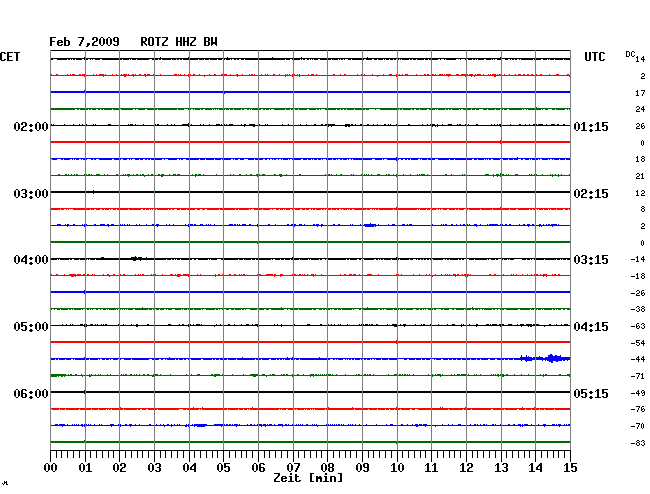This screenshot has height=494, width=650.
Task: Click DC offset value 8
Action: (643, 209)
